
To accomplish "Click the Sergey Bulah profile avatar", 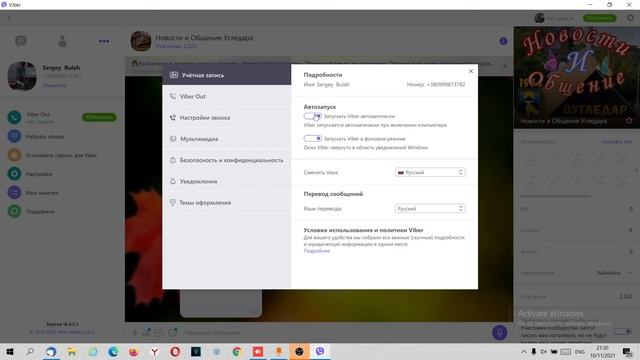I will pyautogui.click(x=22, y=76).
